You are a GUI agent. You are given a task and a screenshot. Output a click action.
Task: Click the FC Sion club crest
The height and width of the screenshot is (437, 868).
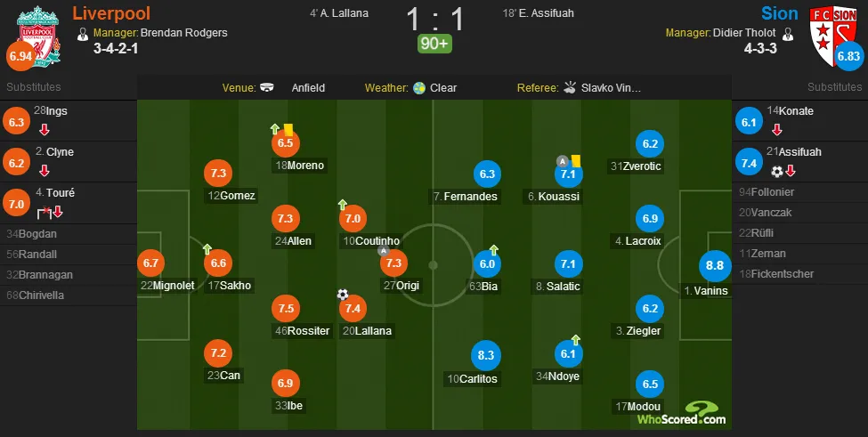833,36
